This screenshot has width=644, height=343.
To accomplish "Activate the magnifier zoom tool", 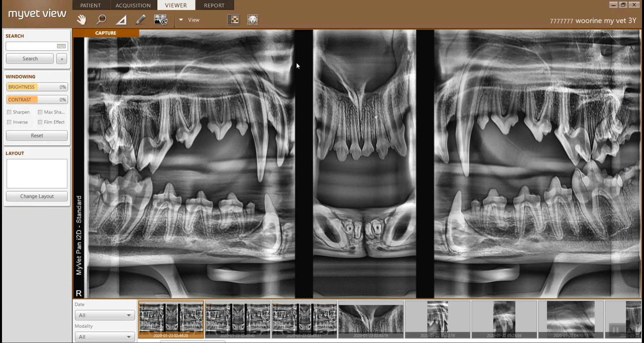I will click(x=101, y=20).
